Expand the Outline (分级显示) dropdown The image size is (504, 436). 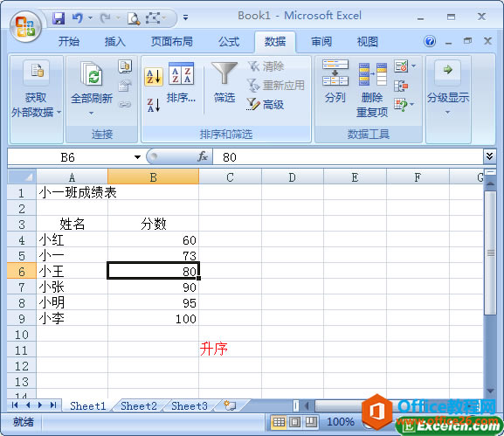click(448, 87)
